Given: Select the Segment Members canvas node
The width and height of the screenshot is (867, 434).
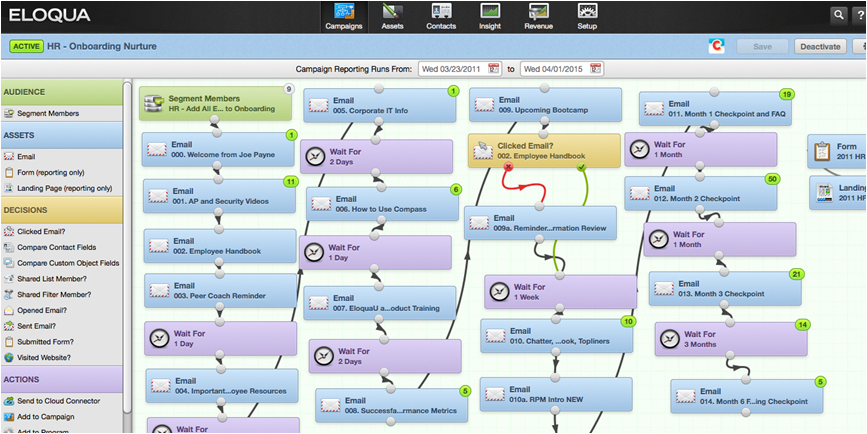Looking at the screenshot, I should (215, 105).
